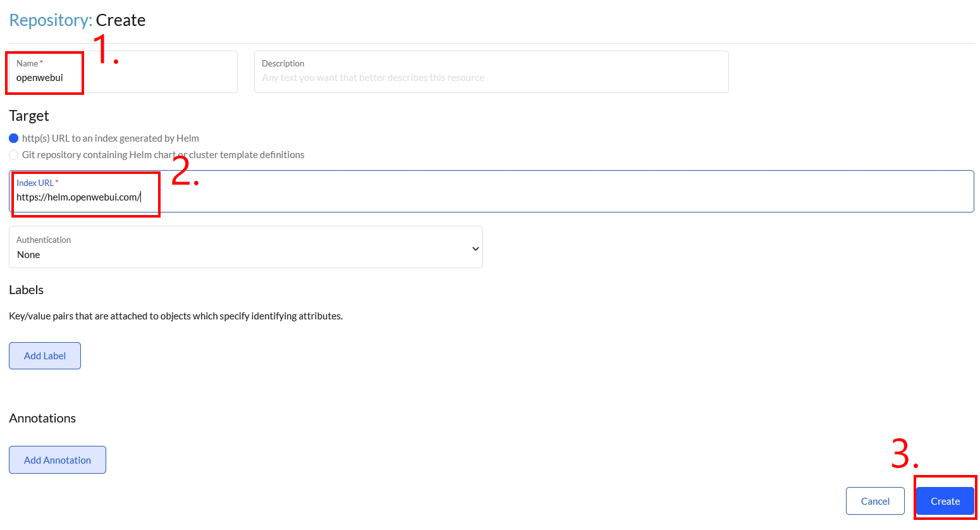The image size is (980, 530).
Task: Click the Key/value pairs description text
Action: point(176,316)
